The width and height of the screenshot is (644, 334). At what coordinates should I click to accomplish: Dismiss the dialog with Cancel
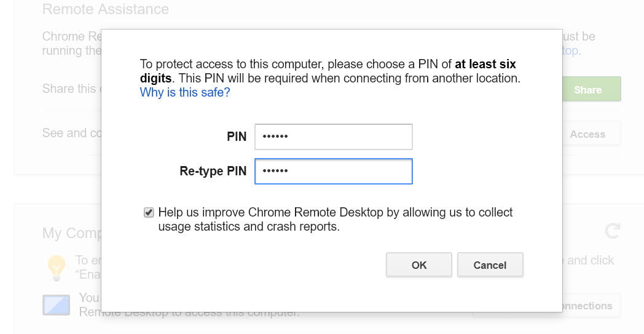click(x=490, y=265)
